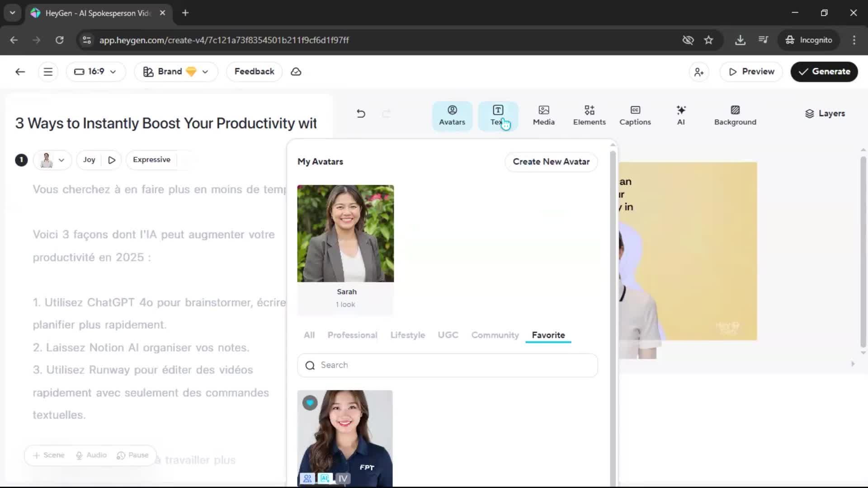Click the invite collaborator icon
The width and height of the screenshot is (868, 488).
(x=699, y=72)
